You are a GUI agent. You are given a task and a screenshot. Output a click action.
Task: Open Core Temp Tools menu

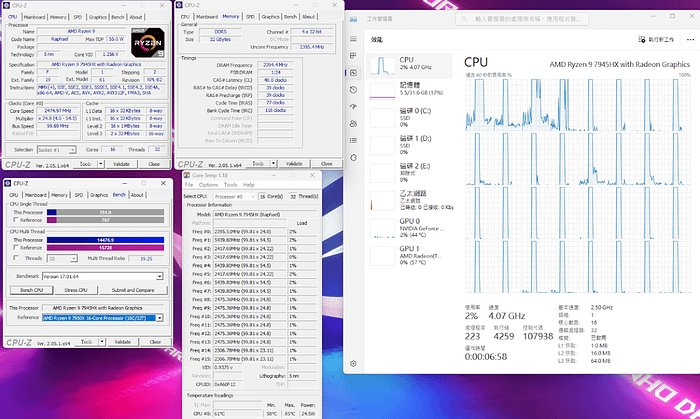(x=230, y=185)
